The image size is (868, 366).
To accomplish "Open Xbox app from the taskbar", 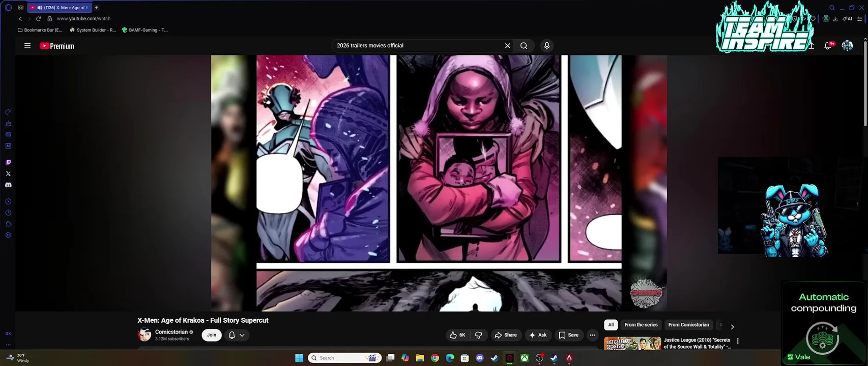I will click(x=524, y=358).
